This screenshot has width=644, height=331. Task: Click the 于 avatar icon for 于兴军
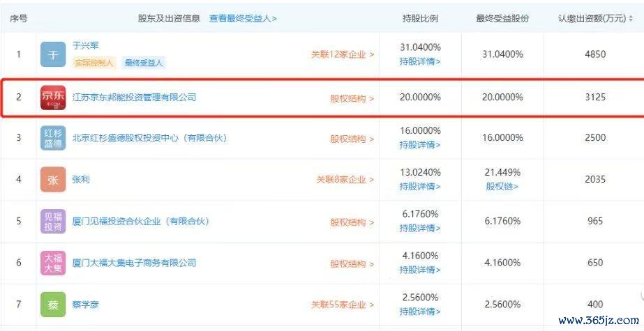(x=53, y=54)
